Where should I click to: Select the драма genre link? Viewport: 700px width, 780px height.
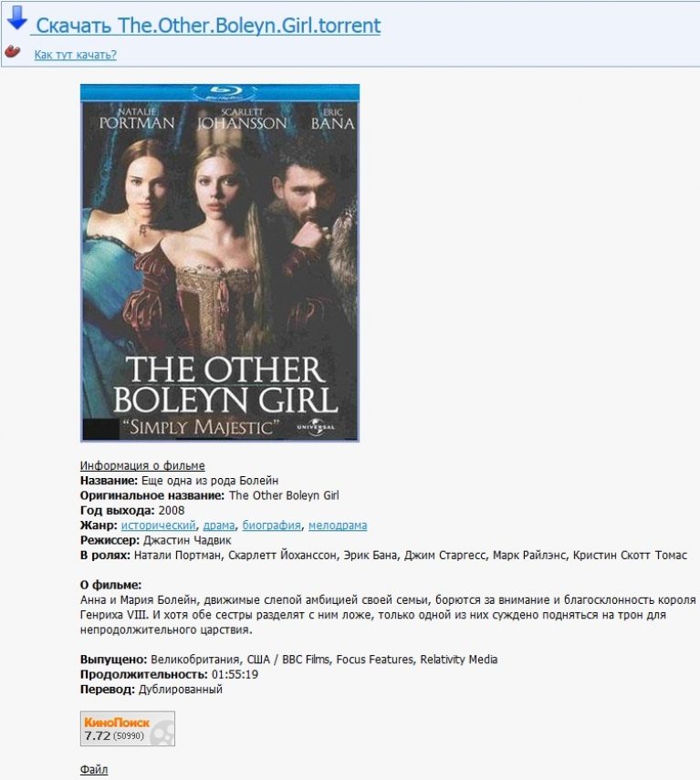pyautogui.click(x=219, y=525)
